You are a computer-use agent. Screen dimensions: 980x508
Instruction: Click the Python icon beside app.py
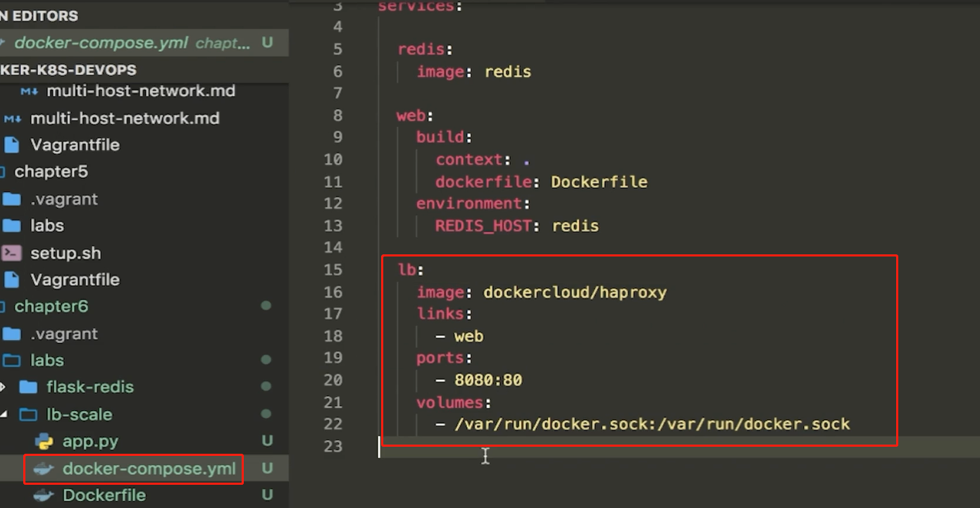pyautogui.click(x=44, y=442)
